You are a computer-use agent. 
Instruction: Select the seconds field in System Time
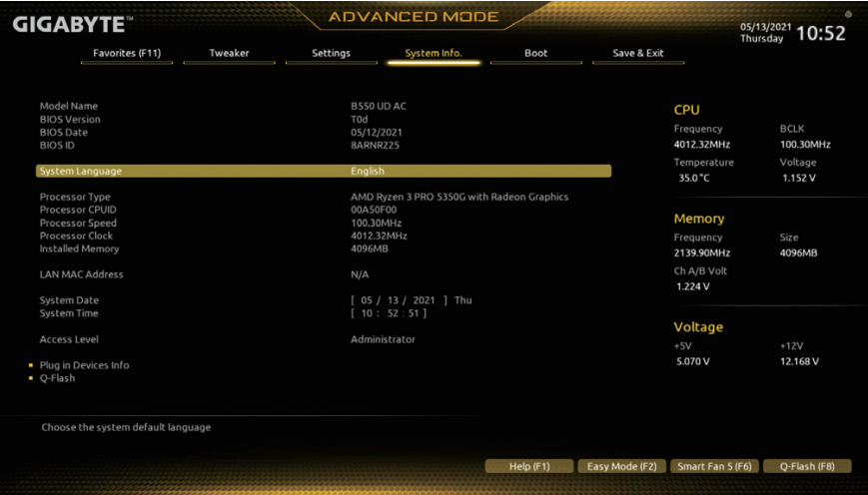click(415, 313)
